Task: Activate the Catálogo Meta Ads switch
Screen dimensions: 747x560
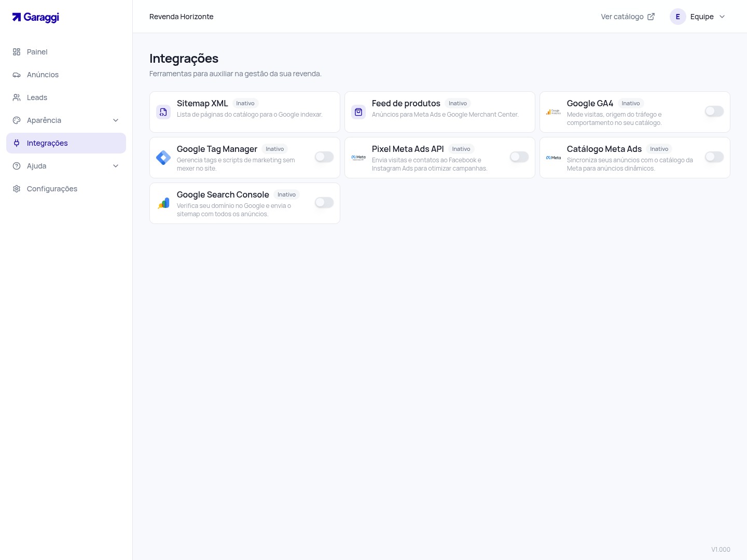Action: [x=714, y=157]
